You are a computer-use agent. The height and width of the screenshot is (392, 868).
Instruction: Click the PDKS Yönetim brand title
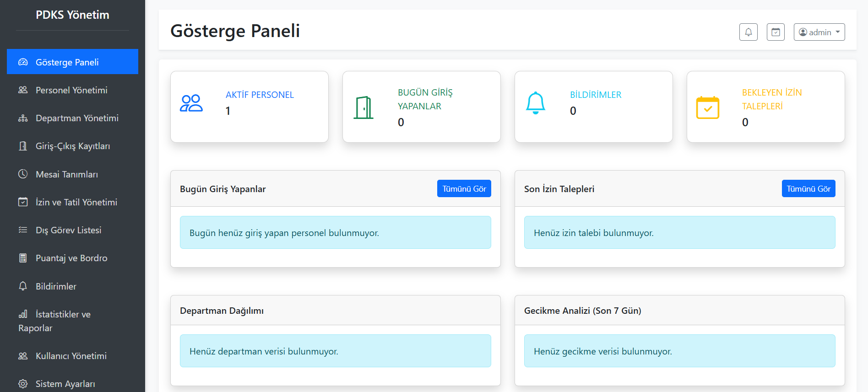72,15
